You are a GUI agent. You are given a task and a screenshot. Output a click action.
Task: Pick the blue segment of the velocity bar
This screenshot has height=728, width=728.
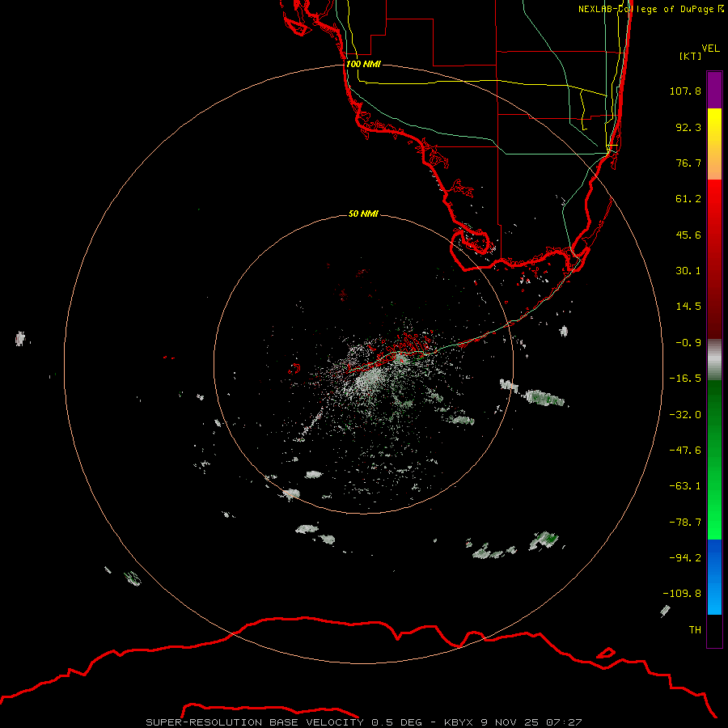[714, 577]
